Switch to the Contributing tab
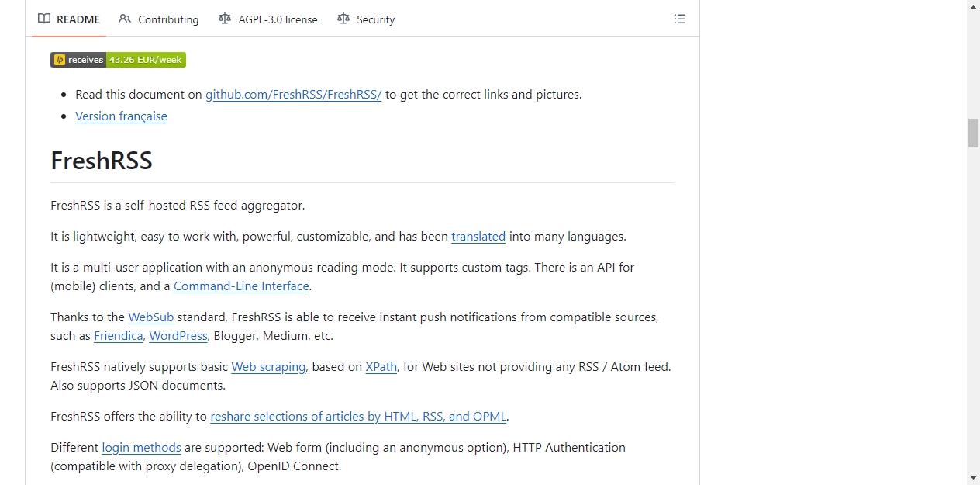The height and width of the screenshot is (485, 980). [159, 19]
